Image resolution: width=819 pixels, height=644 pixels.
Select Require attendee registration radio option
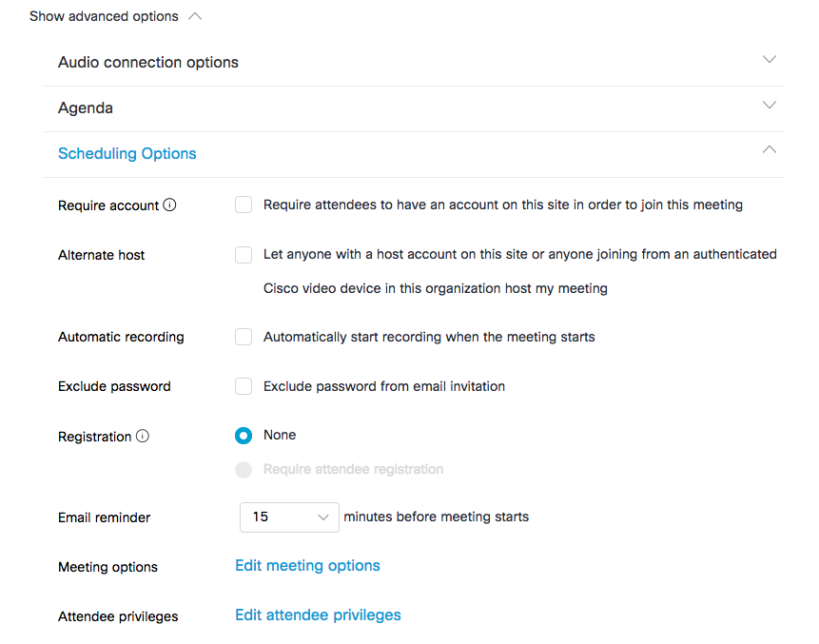coord(244,469)
